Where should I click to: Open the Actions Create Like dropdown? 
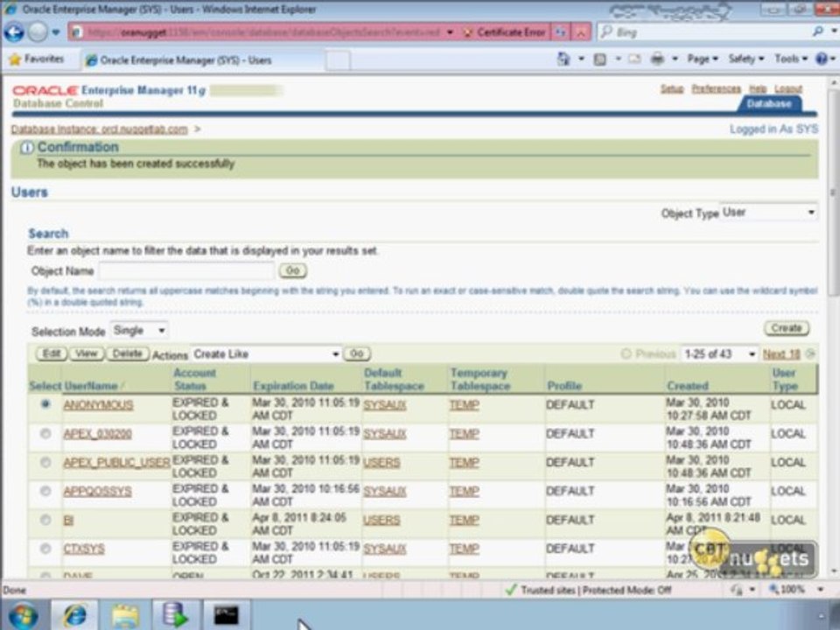pos(266,354)
